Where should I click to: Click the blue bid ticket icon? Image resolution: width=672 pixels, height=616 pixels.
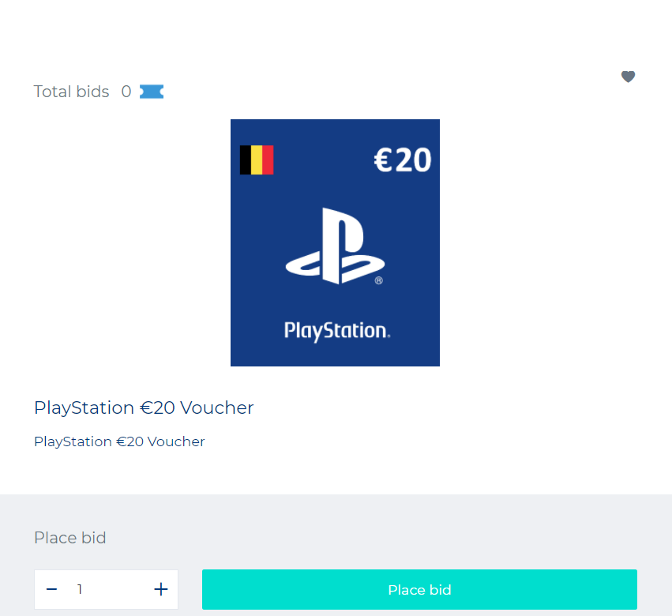pyautogui.click(x=152, y=92)
